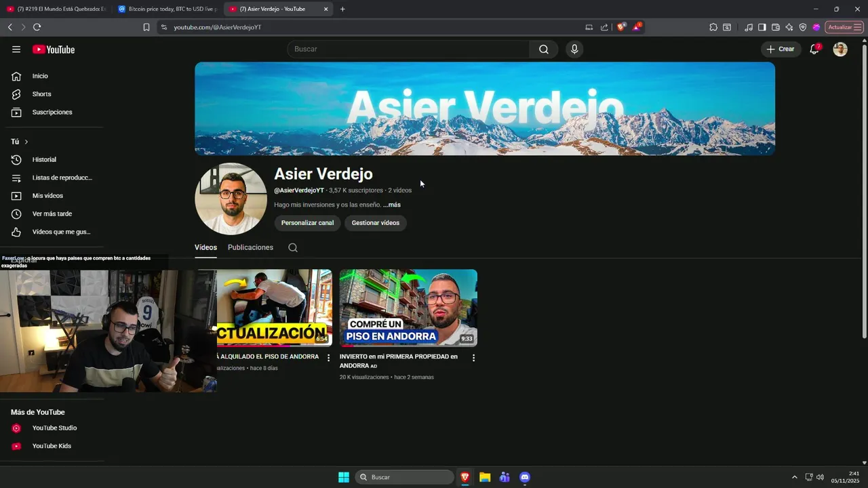The height and width of the screenshot is (488, 868).
Task: Open the VPN shield icon
Action: 803,27
